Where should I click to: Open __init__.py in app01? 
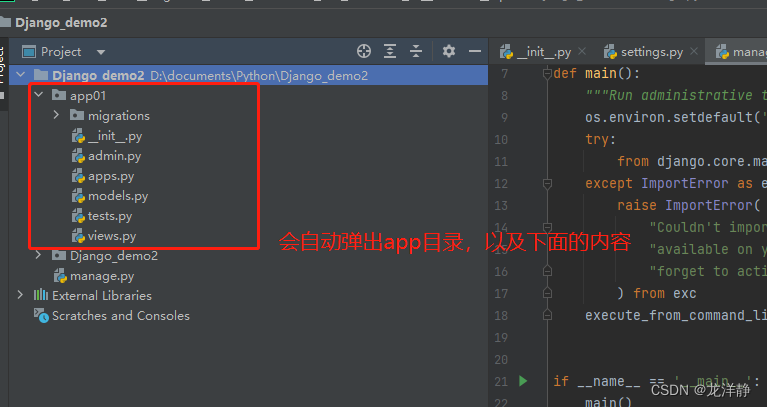tap(115, 136)
